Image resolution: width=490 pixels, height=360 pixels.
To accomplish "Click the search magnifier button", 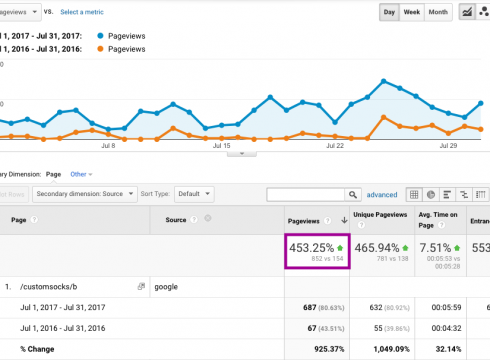I will click(353, 194).
